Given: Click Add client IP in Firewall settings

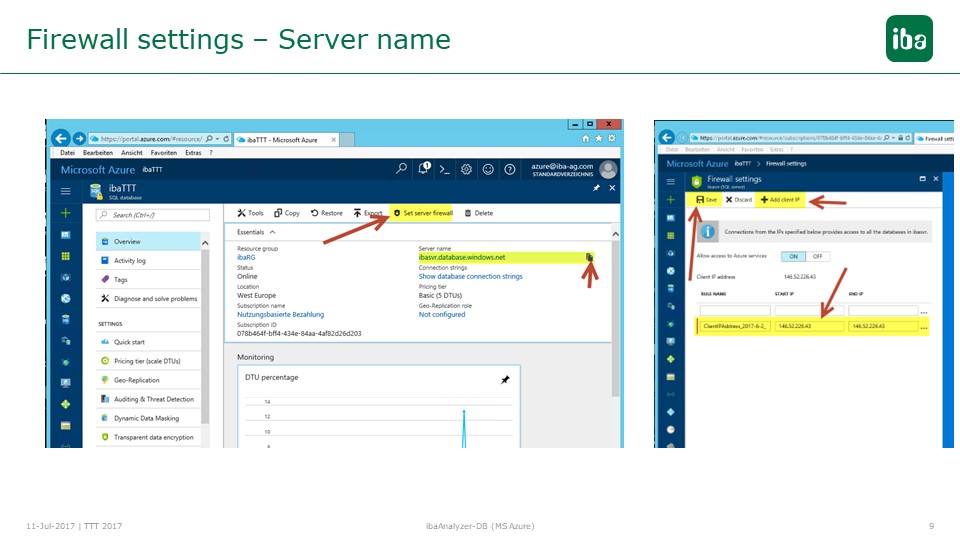Looking at the screenshot, I should [780, 200].
